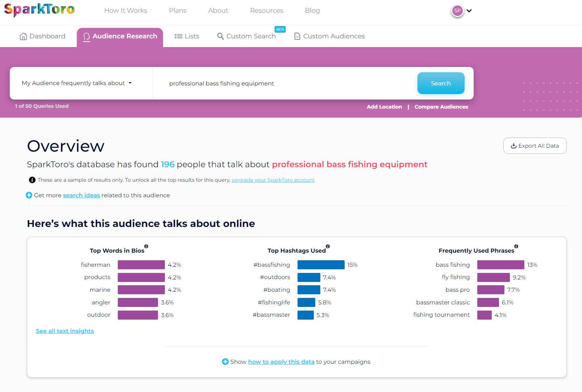Click the info icon beside sample results note
The width and height of the screenshot is (582, 392).
click(32, 180)
